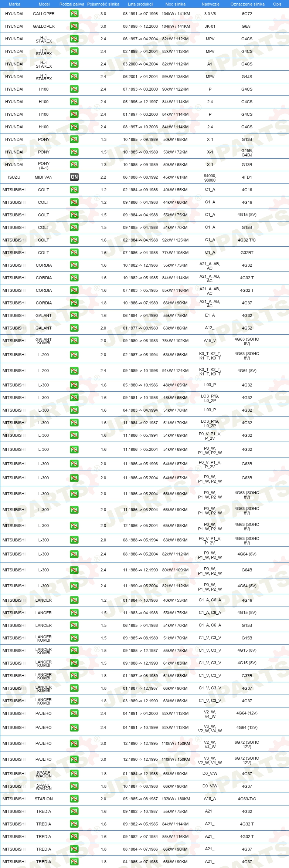Select the MIDI VAN model cell
Viewport: 289px width, 868px height.
coord(44,177)
